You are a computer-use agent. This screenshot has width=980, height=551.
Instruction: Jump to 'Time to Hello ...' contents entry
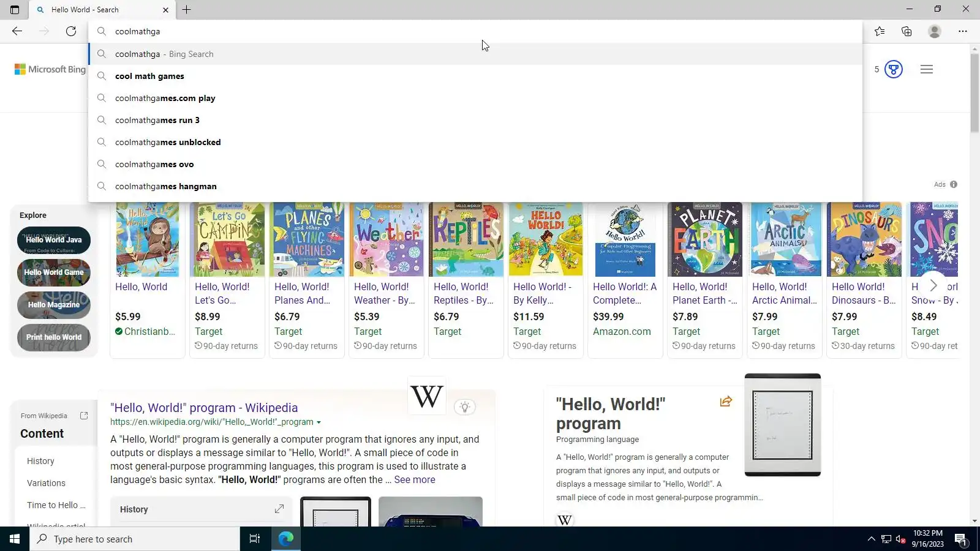(x=56, y=505)
